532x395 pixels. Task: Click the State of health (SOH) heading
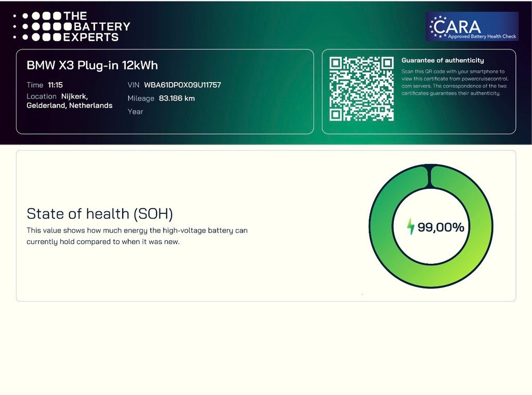pyautogui.click(x=100, y=214)
